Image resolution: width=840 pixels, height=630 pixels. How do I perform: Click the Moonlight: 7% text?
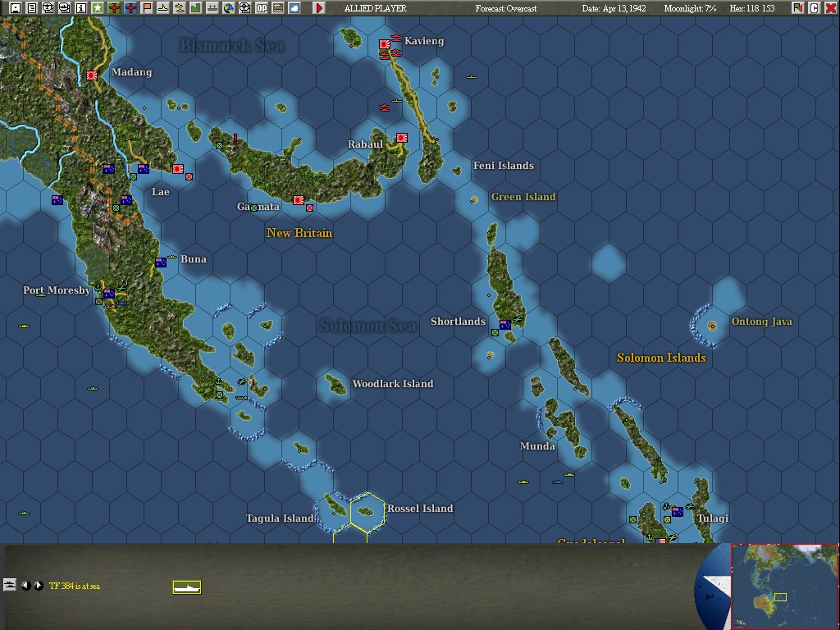click(x=690, y=8)
